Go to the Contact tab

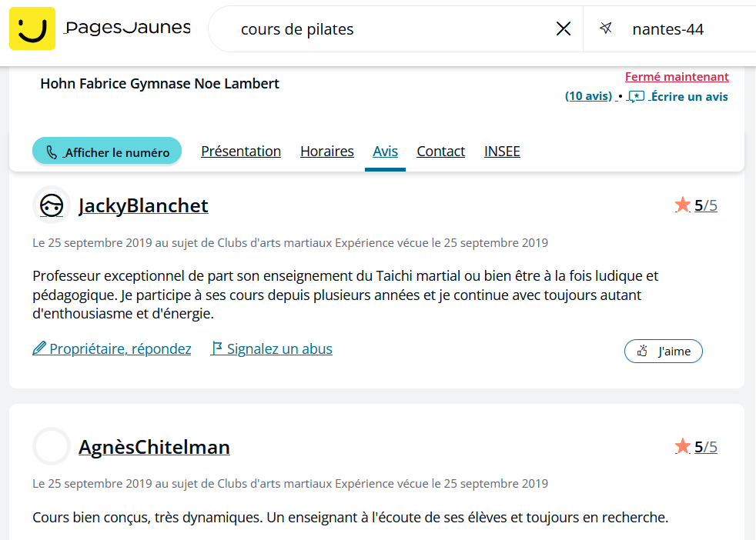point(440,152)
